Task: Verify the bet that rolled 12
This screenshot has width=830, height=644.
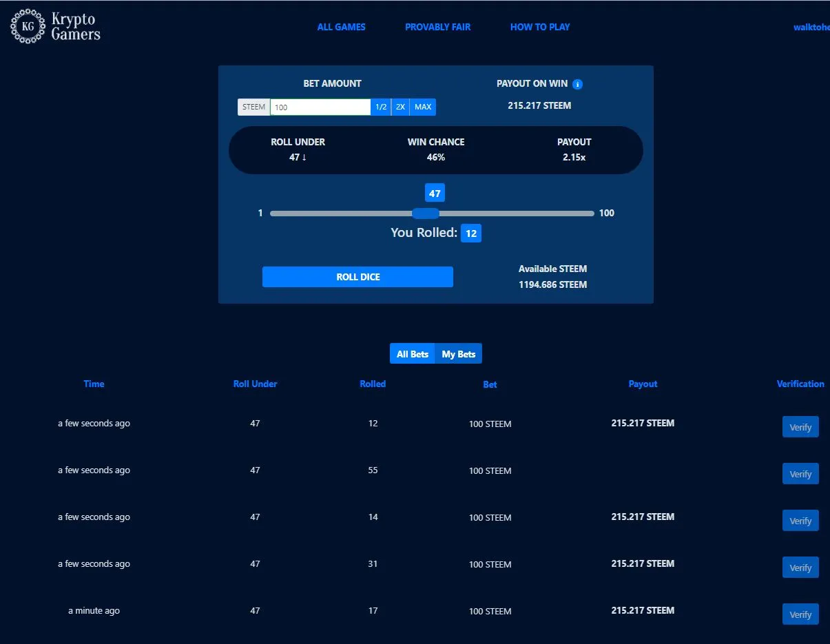Action: (800, 427)
